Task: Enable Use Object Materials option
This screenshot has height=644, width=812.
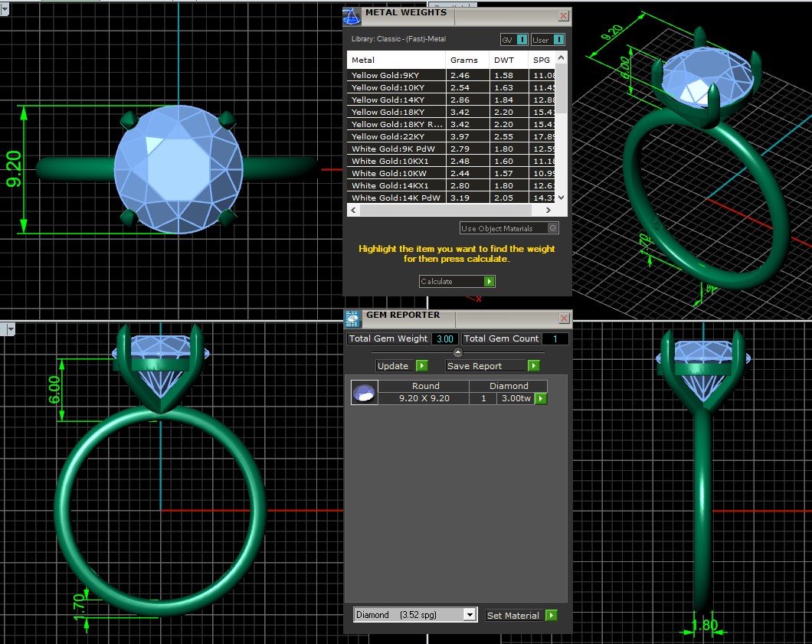Action: pos(553,228)
